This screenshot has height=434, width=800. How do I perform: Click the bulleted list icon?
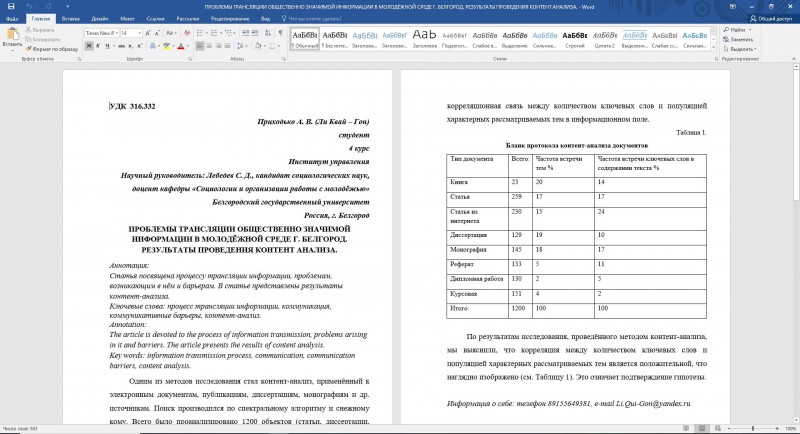coord(200,33)
